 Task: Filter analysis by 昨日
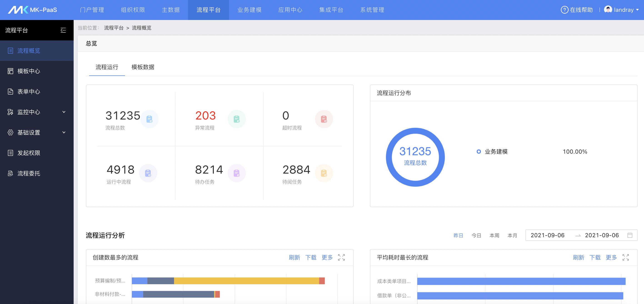coord(458,236)
